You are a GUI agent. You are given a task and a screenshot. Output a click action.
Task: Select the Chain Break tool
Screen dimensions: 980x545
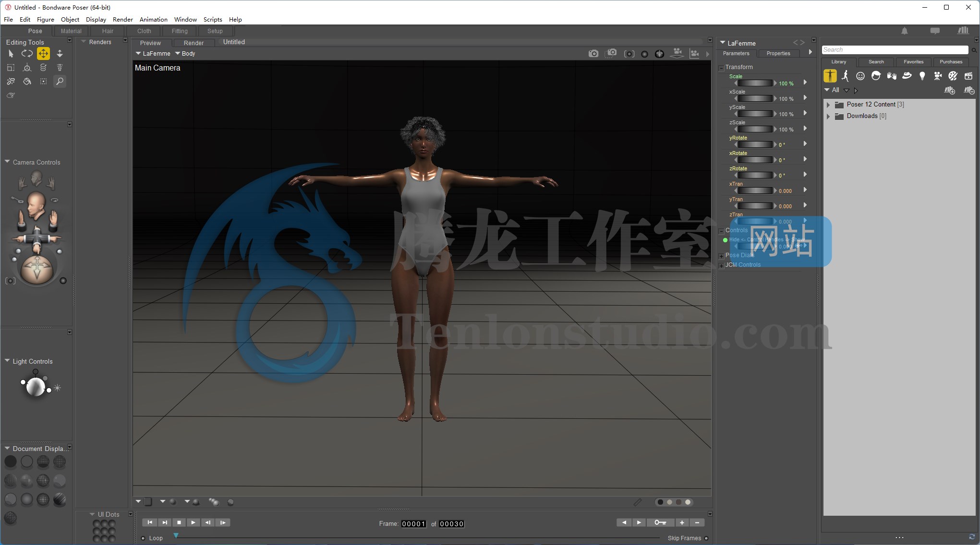(11, 82)
